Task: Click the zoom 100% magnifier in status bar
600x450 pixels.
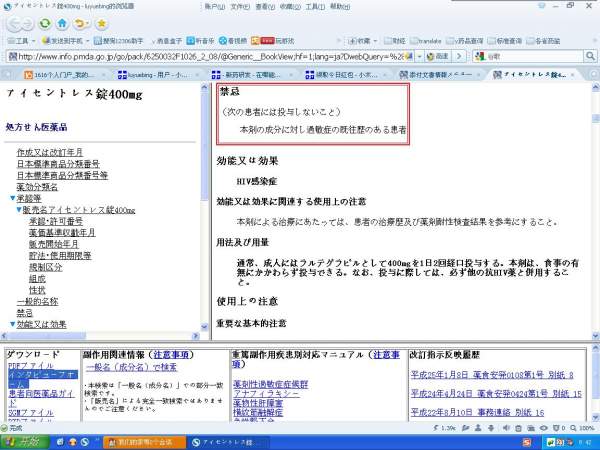Action: pyautogui.click(x=582, y=428)
